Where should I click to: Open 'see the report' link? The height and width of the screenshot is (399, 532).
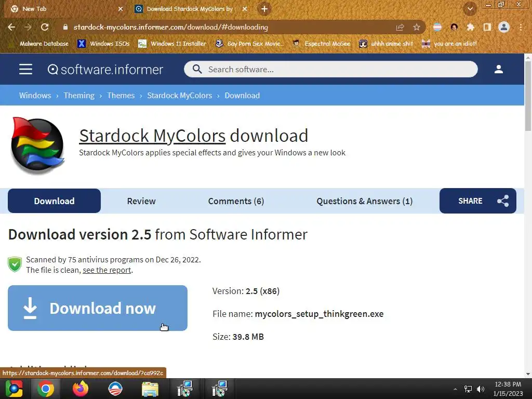107,270
